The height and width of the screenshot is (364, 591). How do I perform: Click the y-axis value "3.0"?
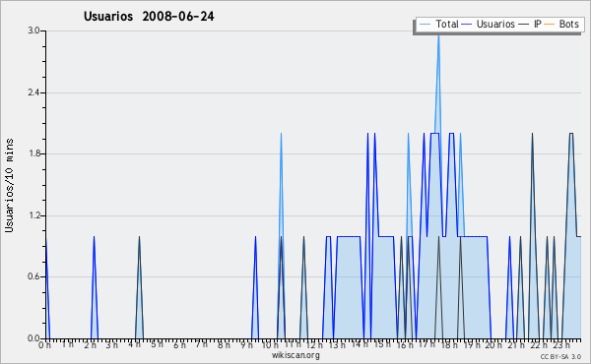(33, 30)
